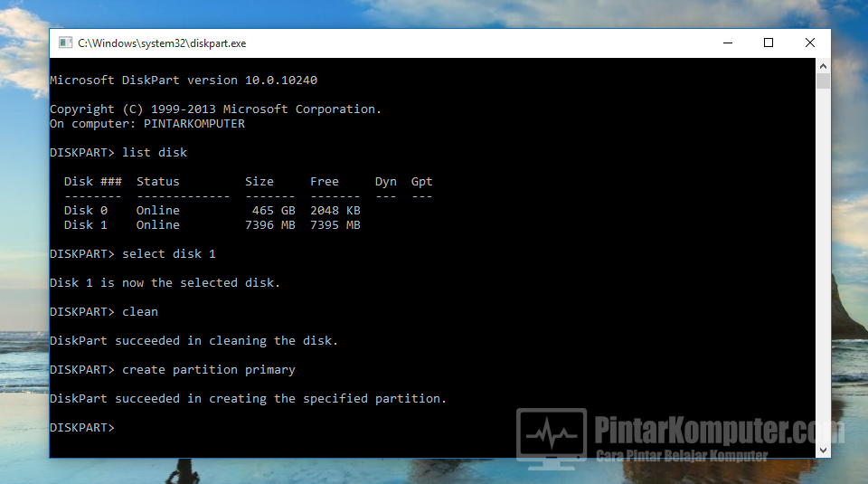
Task: Click the 'list disk' command text
Action: pyautogui.click(x=155, y=152)
